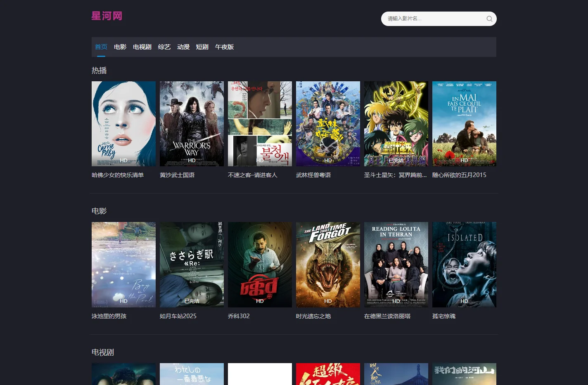The width and height of the screenshot is (588, 385).
Task: Switch to the 电影 navigation tab
Action: (120, 47)
